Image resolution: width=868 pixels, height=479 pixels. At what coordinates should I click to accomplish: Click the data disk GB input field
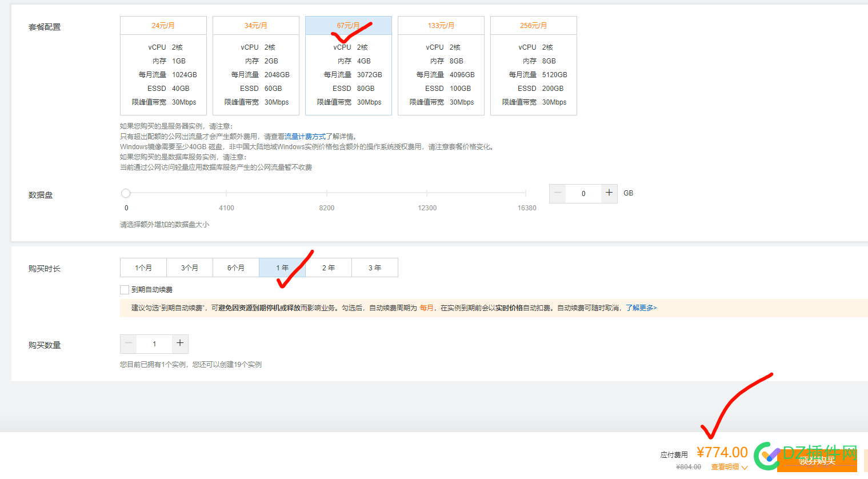click(583, 194)
